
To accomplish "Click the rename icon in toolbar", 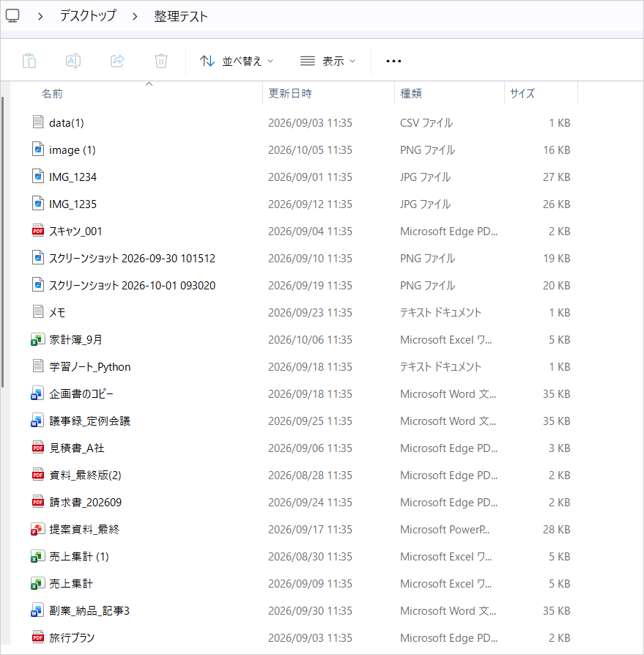I will click(x=73, y=61).
